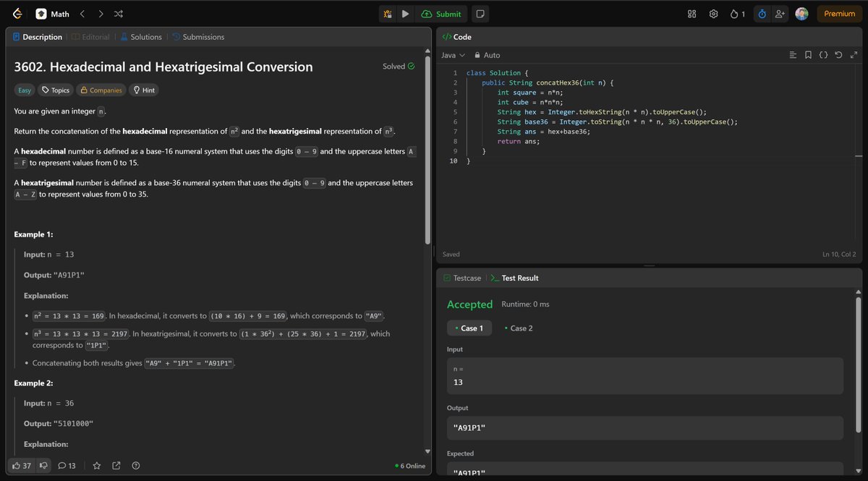Click the Solved status indicator

click(399, 67)
